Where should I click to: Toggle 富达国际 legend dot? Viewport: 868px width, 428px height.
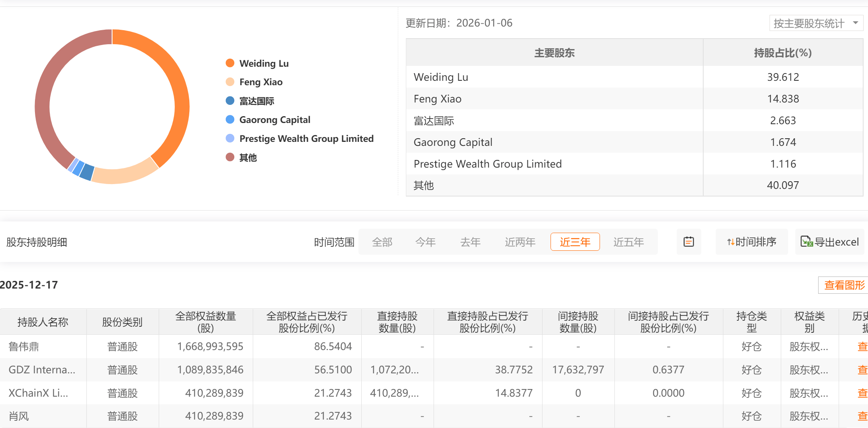coord(230,101)
